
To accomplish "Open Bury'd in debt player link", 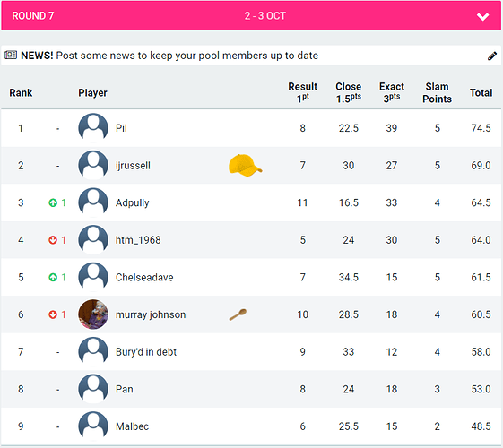I will click(x=146, y=352).
